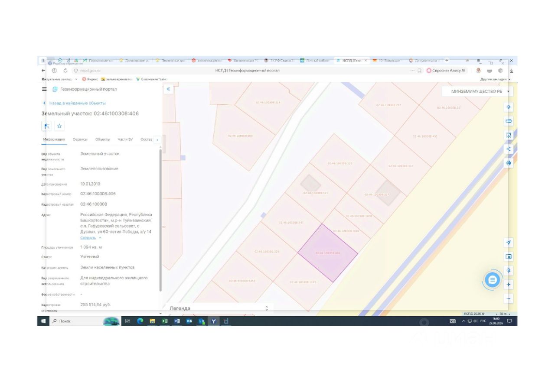Switch to the Части ЗУ tab
Image resolution: width=555 pixels, height=392 pixels.
click(x=125, y=139)
